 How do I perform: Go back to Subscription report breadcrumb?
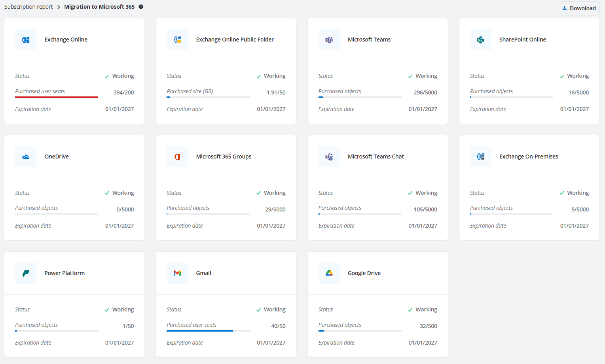coord(28,7)
